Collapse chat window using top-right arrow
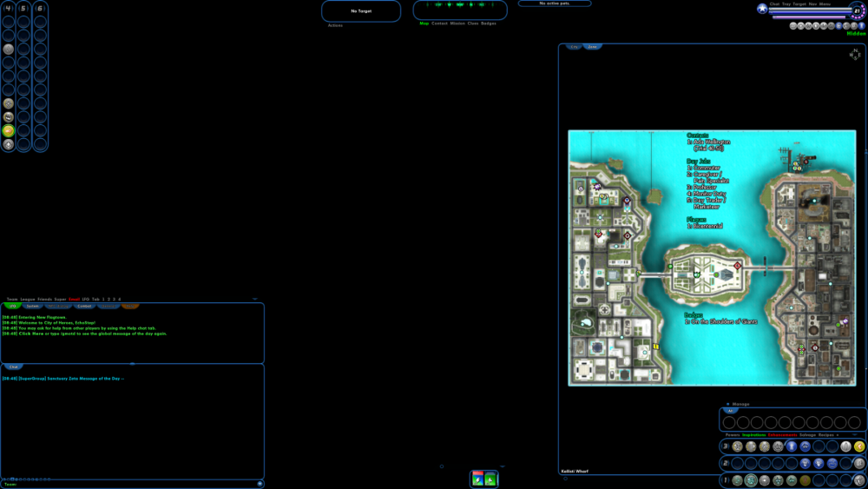Screen dimensions: 868x489 click(x=254, y=299)
